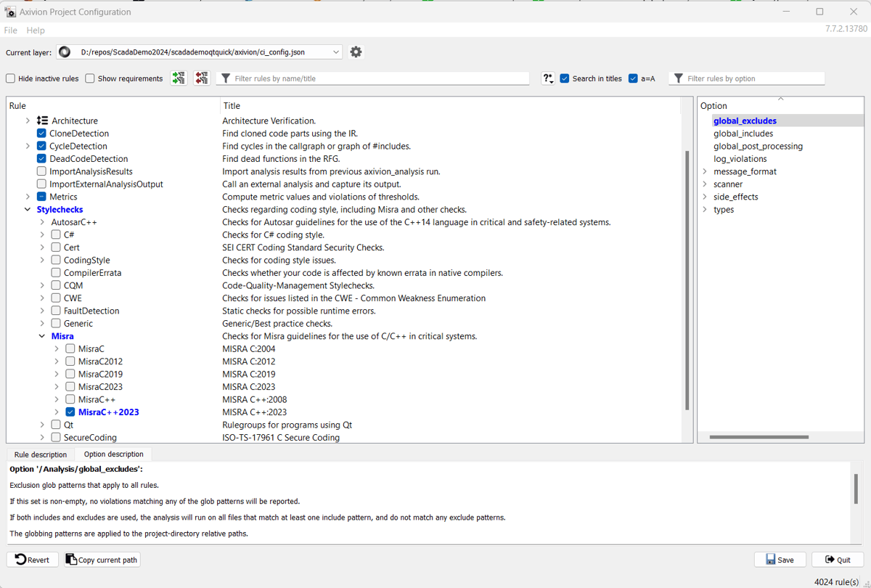This screenshot has width=871, height=588.
Task: Click the red collapse-all rules icon
Action: point(201,78)
